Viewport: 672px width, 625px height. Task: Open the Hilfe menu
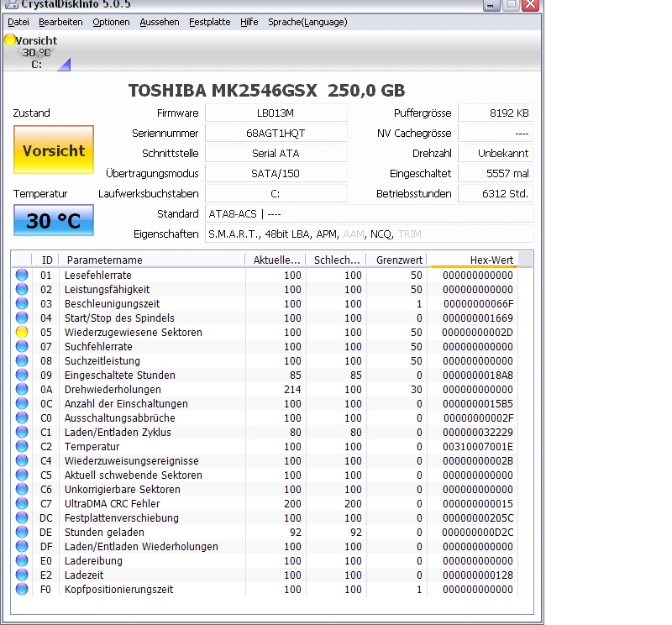pyautogui.click(x=249, y=22)
